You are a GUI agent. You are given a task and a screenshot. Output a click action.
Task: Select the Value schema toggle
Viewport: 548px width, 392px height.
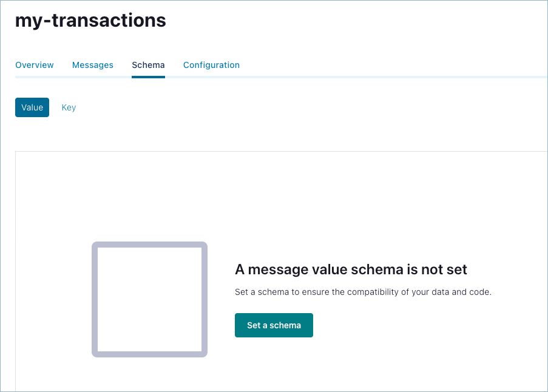click(x=32, y=107)
